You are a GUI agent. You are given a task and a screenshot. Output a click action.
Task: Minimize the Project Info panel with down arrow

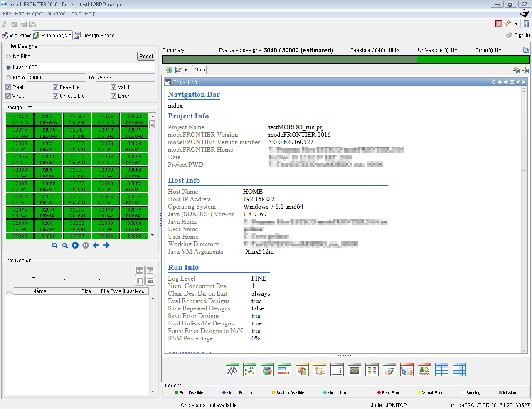click(512, 82)
